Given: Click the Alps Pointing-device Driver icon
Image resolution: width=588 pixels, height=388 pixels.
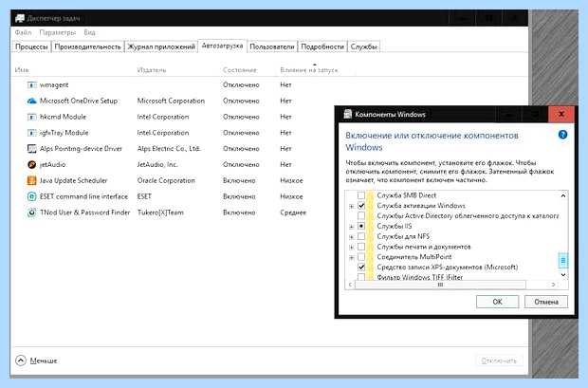Looking at the screenshot, I should [32, 149].
